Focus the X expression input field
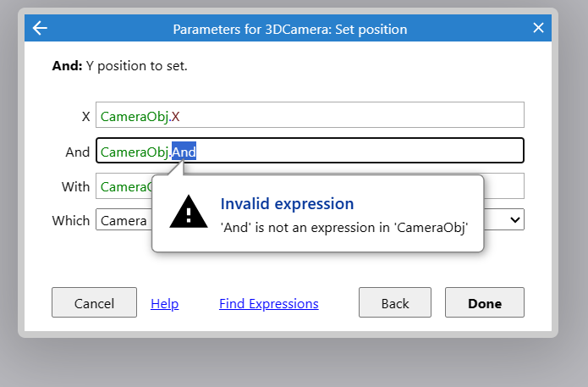The width and height of the screenshot is (588, 387). (x=310, y=115)
